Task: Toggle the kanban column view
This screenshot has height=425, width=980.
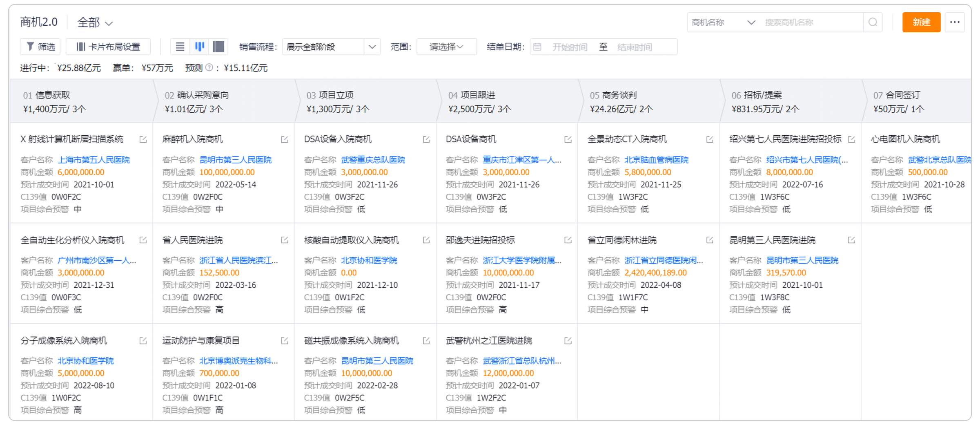Action: point(199,47)
